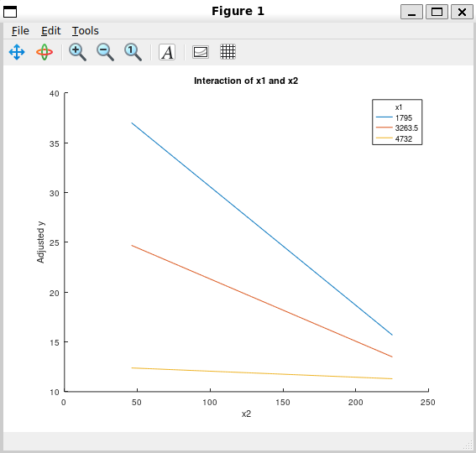Click the x-axis tick label 150
This screenshot has height=453, width=476.
283,403
